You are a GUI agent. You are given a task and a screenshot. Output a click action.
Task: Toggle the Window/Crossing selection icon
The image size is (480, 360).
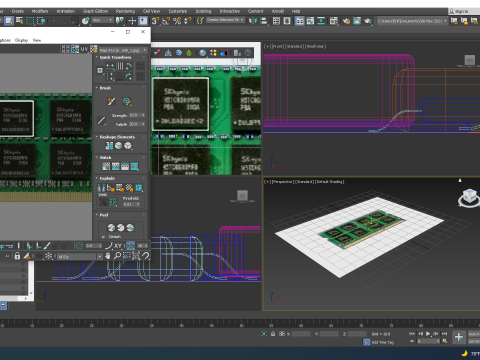(41, 21)
